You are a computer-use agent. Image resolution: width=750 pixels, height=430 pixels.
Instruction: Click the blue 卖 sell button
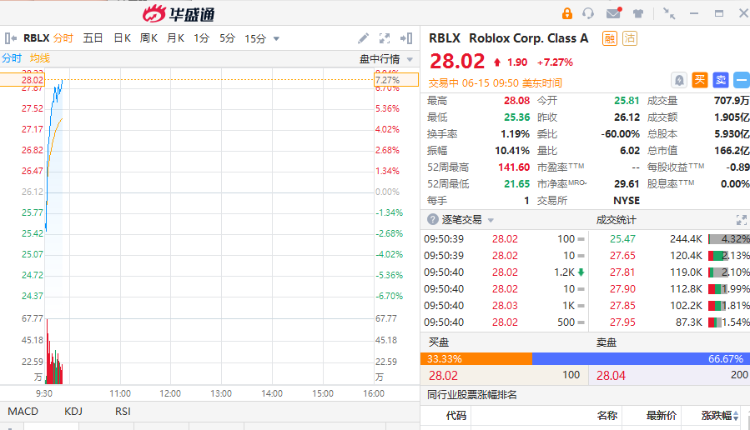coord(720,80)
